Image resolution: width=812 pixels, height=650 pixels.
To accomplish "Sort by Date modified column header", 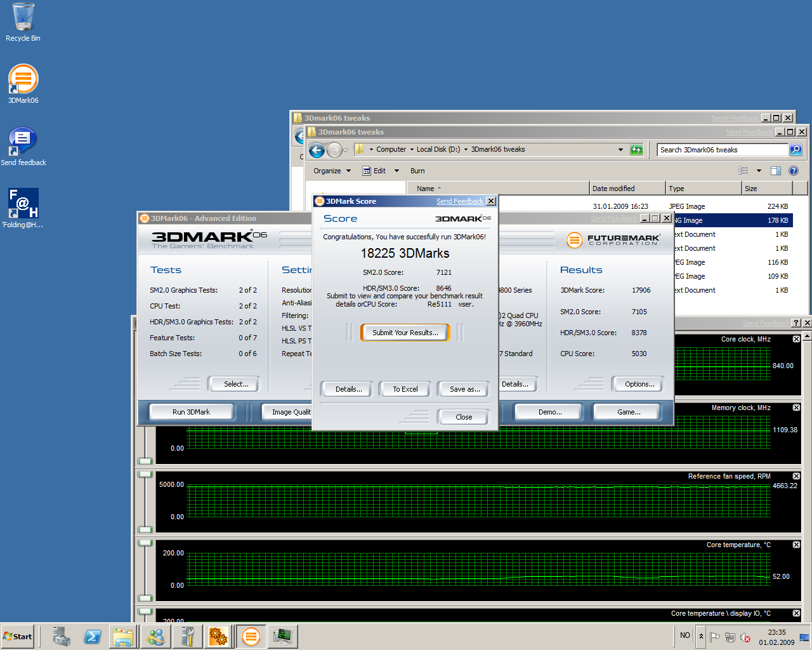I will pos(627,189).
